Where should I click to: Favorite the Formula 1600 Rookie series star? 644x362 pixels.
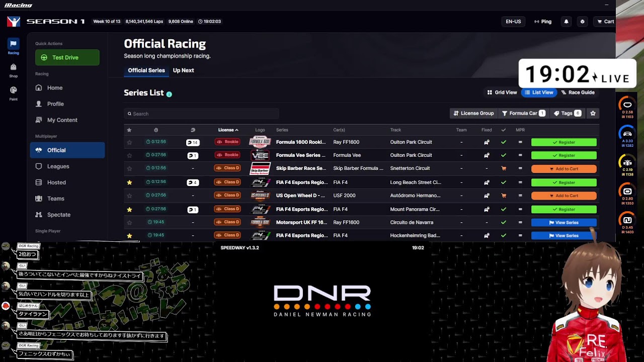(x=129, y=142)
